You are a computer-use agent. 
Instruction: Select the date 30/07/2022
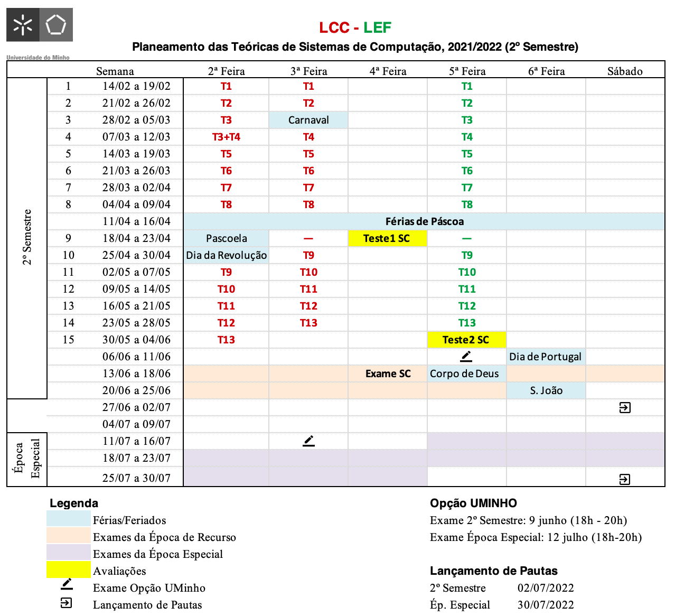click(546, 605)
